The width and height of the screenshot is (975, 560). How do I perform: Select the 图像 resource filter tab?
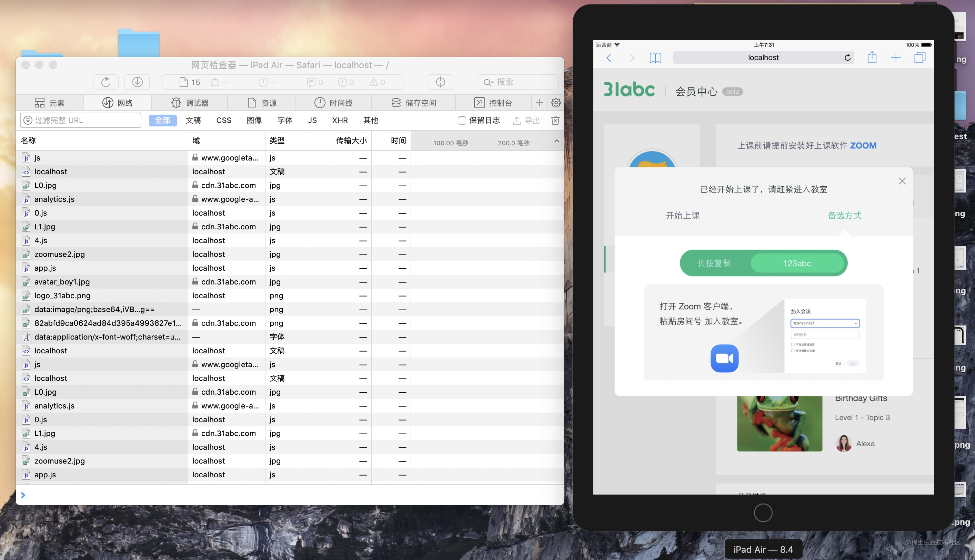[x=254, y=120]
